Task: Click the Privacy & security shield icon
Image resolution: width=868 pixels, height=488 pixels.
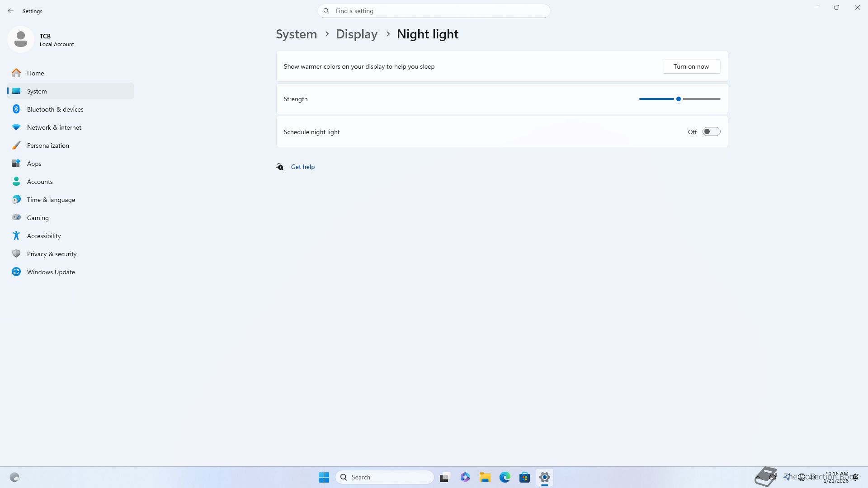Action: (x=16, y=253)
